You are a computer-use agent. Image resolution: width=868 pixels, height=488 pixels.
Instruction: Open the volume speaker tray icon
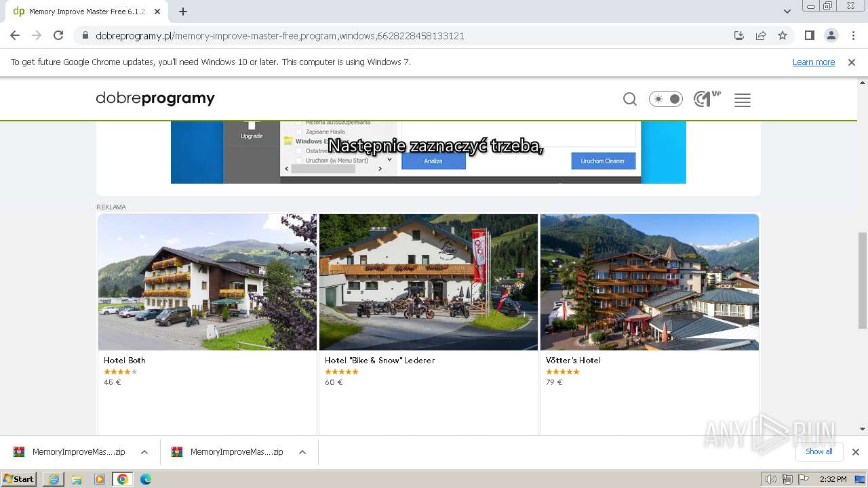point(771,479)
